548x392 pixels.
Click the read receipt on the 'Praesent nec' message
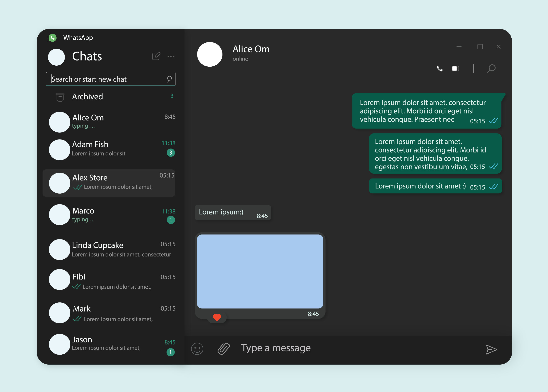point(493,120)
